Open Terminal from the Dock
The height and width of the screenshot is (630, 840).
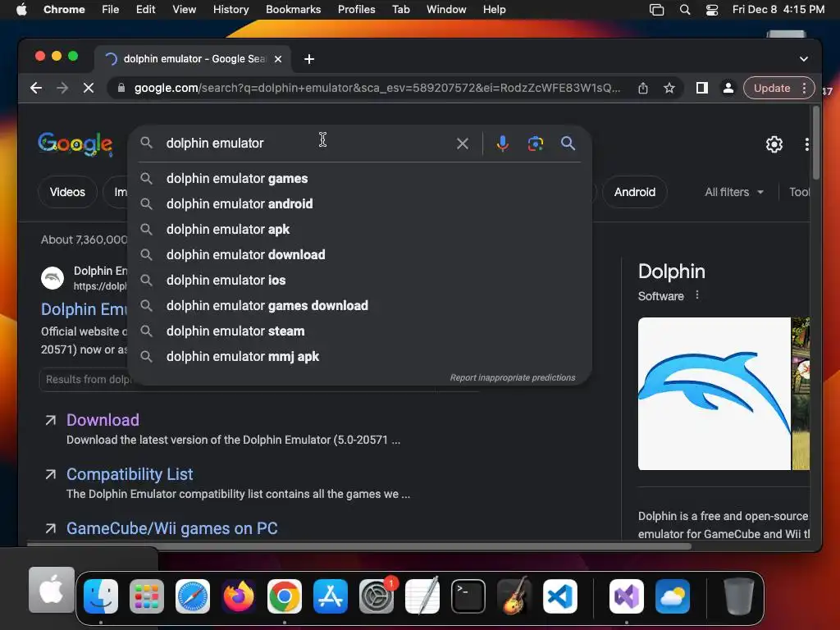click(468, 596)
